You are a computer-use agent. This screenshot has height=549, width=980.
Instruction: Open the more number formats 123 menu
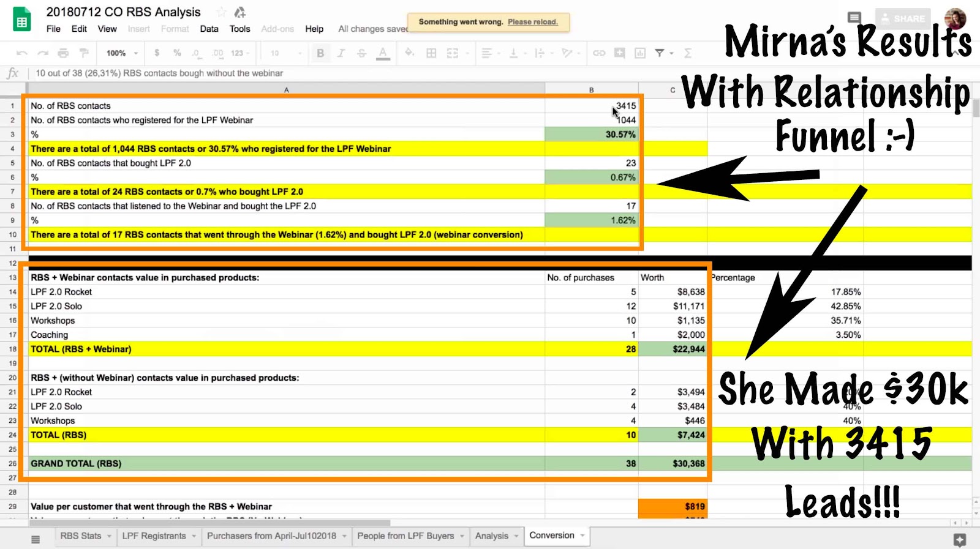[240, 53]
